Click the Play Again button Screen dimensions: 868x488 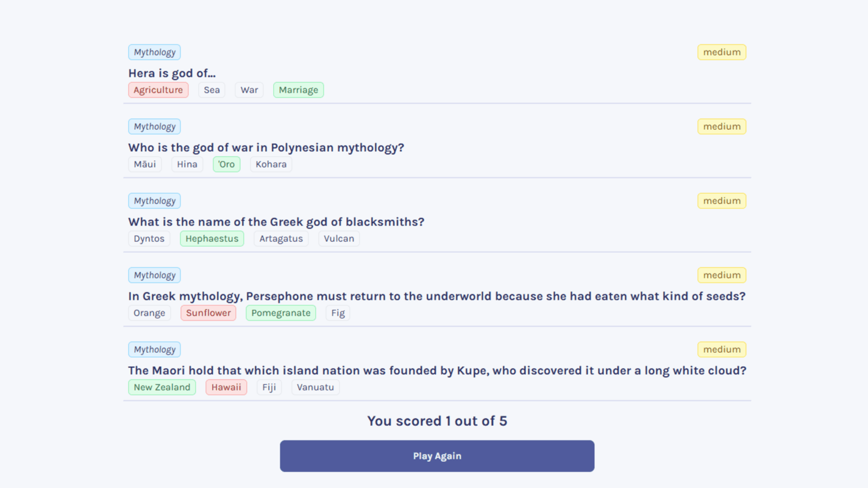(x=437, y=456)
